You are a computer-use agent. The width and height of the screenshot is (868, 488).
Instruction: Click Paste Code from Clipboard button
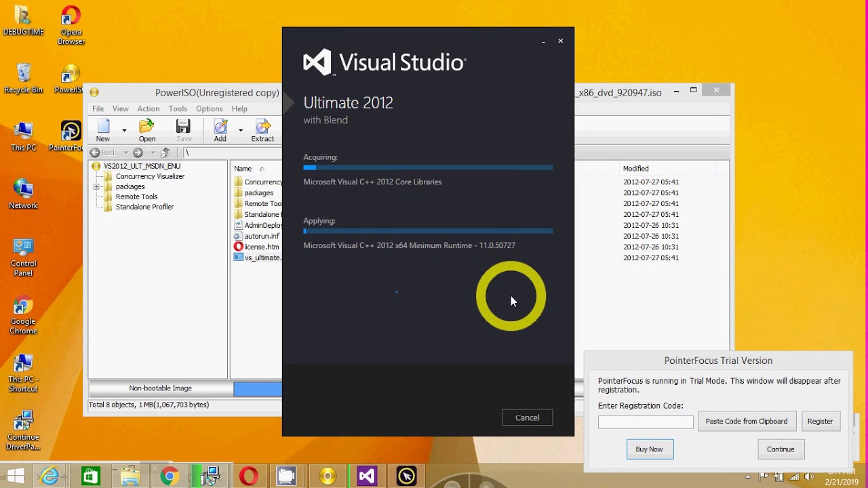(746, 421)
